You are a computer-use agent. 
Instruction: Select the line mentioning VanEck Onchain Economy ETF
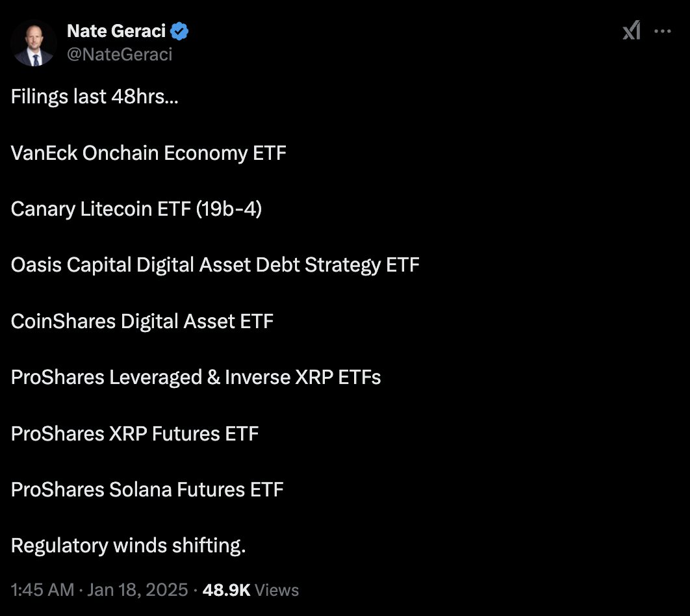[x=148, y=153]
